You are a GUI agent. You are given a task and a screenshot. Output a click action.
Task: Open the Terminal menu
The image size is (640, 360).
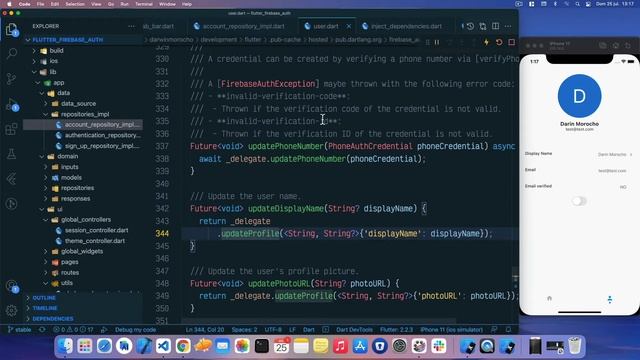[144, 4]
